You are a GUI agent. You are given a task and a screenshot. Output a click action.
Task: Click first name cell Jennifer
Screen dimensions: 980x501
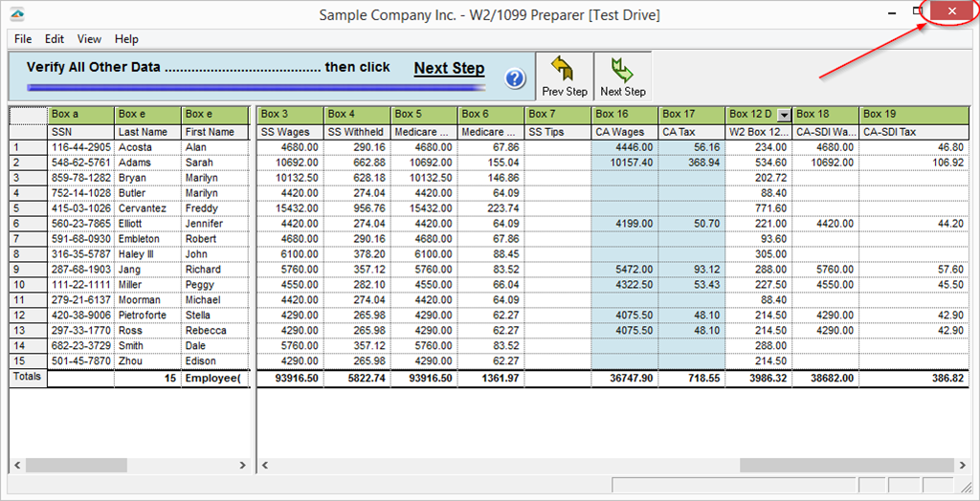click(215, 224)
